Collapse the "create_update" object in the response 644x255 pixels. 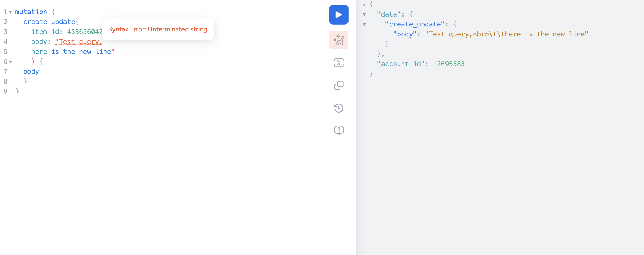pos(364,24)
